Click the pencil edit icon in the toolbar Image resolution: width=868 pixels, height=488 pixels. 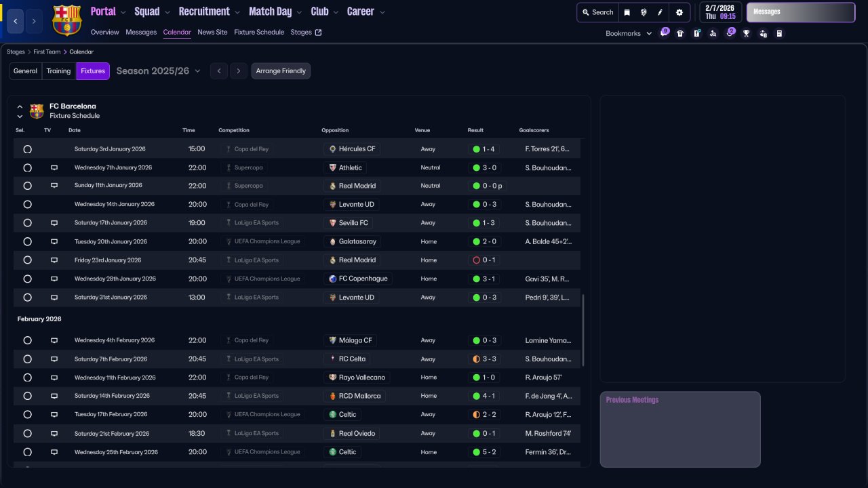coord(660,12)
